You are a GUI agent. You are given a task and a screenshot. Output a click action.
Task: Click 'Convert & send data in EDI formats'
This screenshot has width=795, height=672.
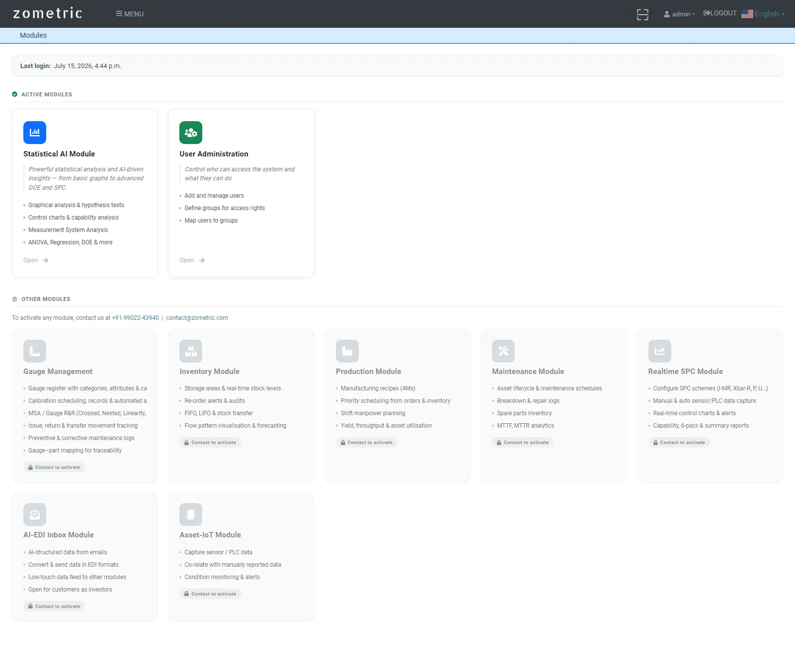click(73, 565)
